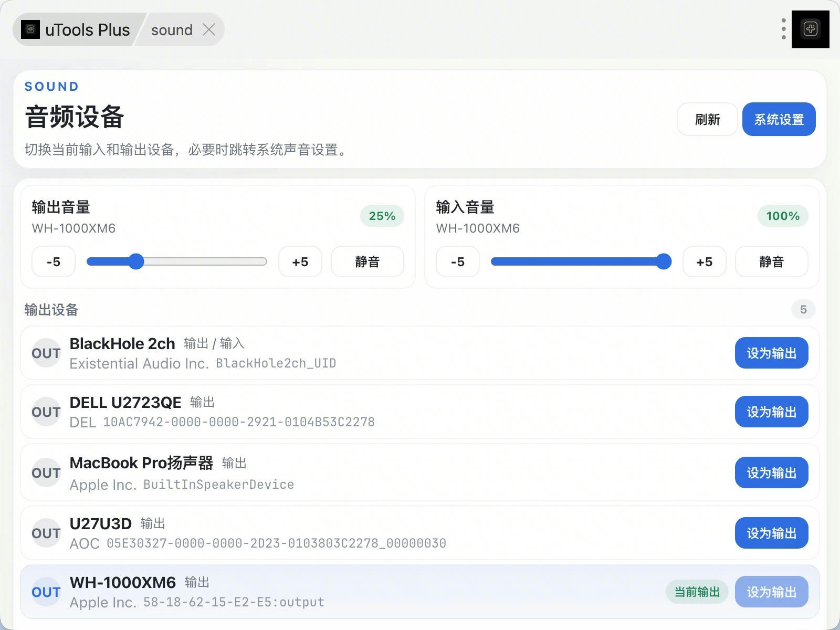This screenshot has height=630, width=840.
Task: Click AOC UID 05E30327 identifier text
Action: (276, 543)
